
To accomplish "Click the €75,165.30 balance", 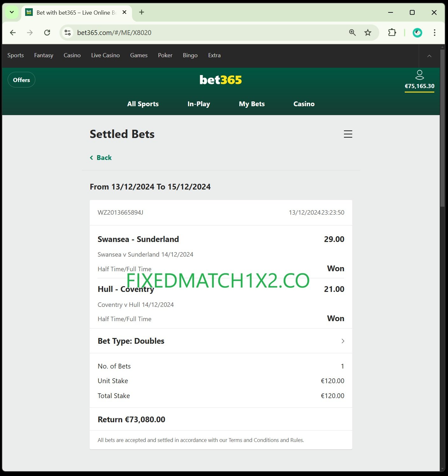I will (419, 86).
